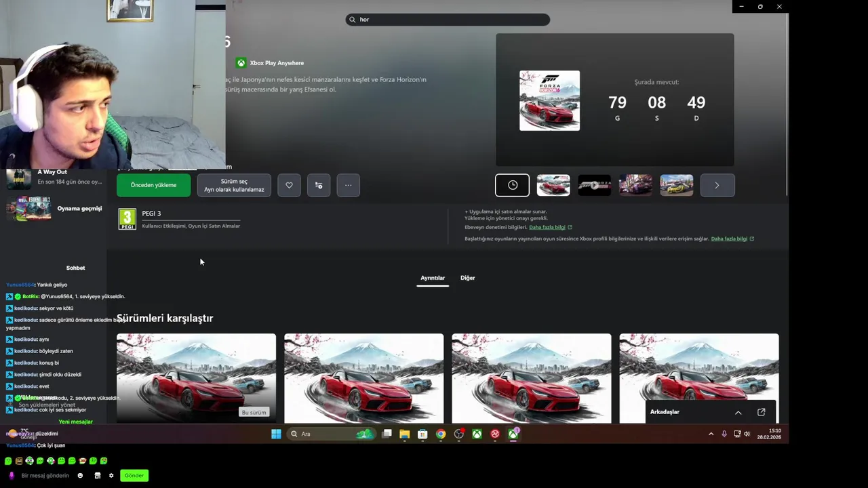Viewport: 868px width, 488px height.
Task: Open Task View from the taskbar
Action: [x=387, y=434]
